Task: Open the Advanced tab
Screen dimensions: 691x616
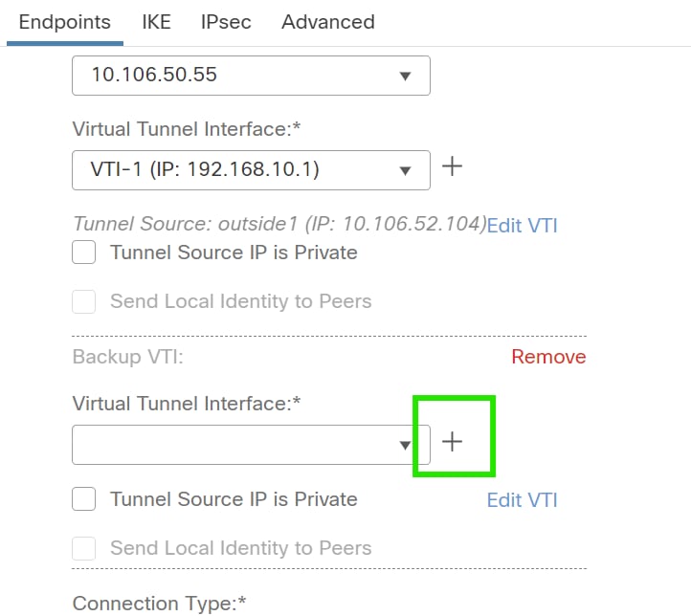Action: coord(327,21)
